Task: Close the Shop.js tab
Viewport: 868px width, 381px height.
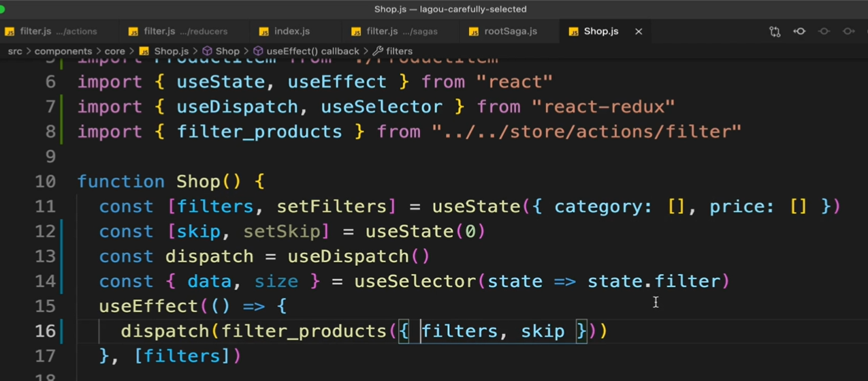Action: tap(639, 31)
